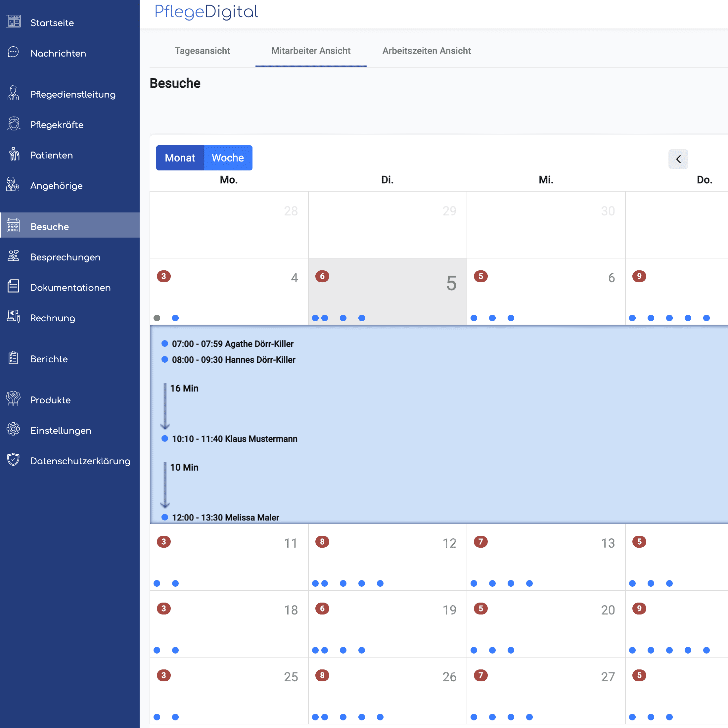Viewport: 728px width, 728px height.
Task: Open Pflegedienstleitung via its person icon
Action: pos(13,93)
